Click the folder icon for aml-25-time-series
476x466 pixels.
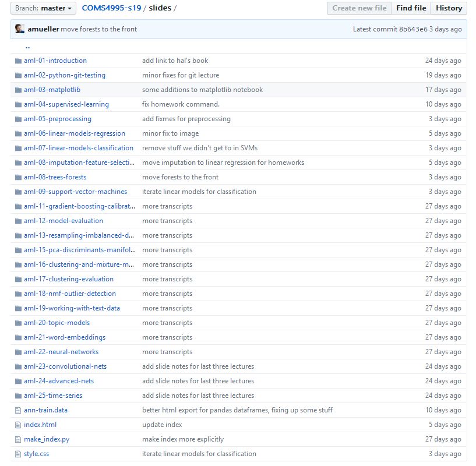(17, 396)
